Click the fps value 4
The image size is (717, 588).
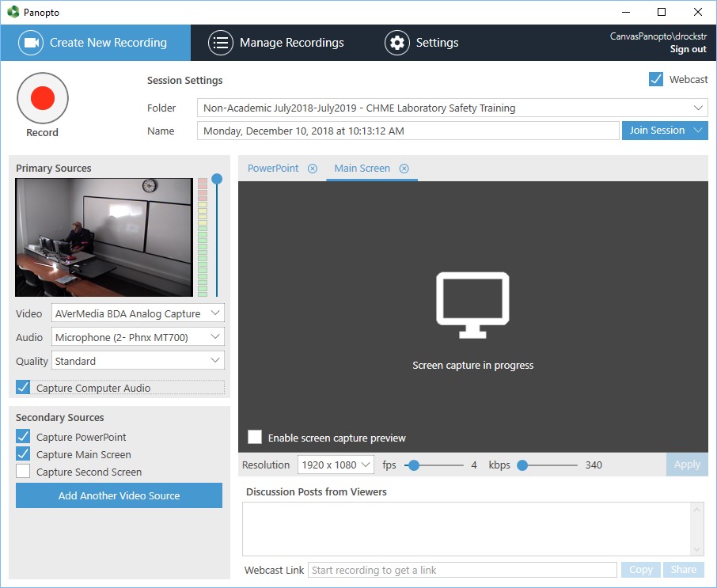[x=474, y=465]
